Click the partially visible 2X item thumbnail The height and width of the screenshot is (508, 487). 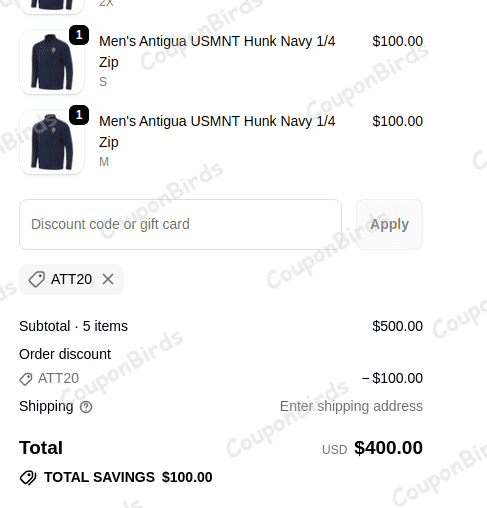pyautogui.click(x=52, y=7)
